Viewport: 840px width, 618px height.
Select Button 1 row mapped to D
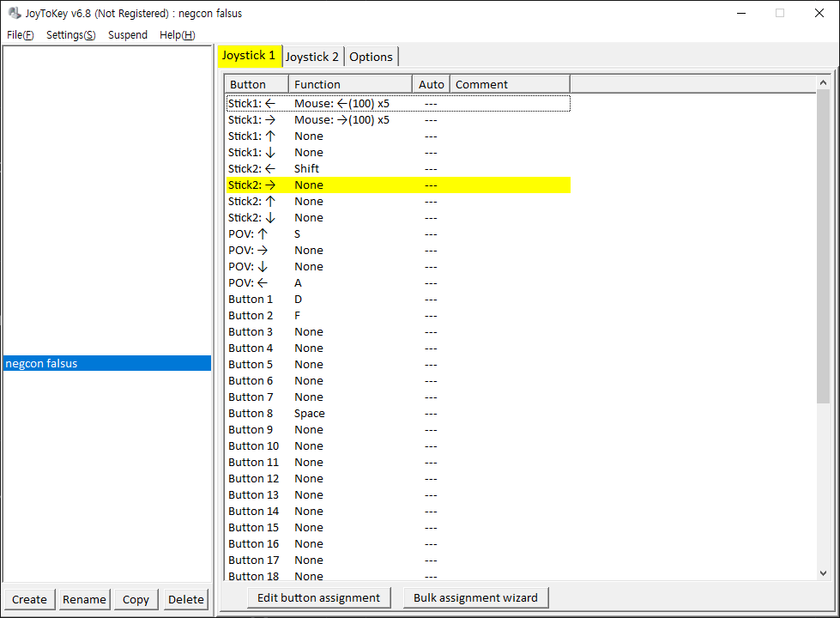tap(398, 299)
